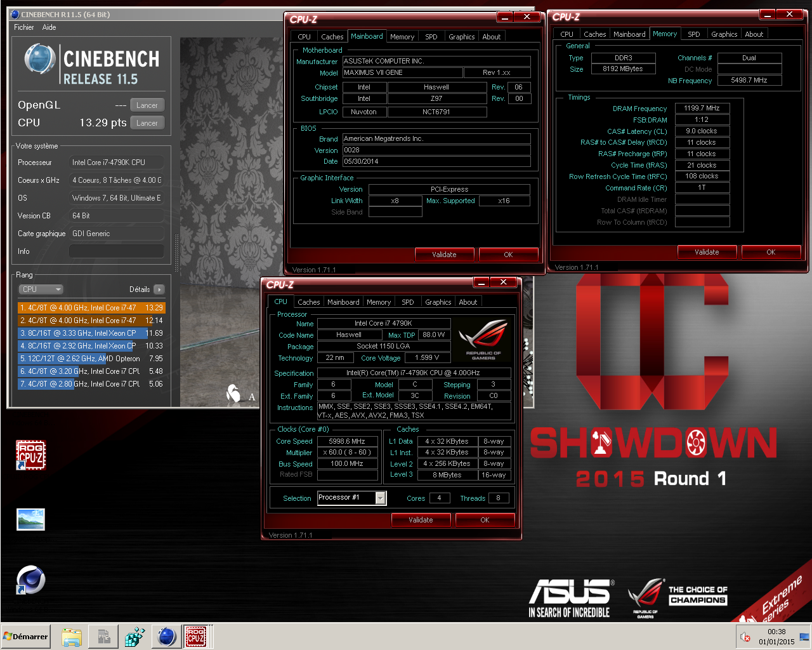This screenshot has height=650, width=812.
Task: Expand the Détails arrow in Rang panel
Action: click(x=159, y=289)
